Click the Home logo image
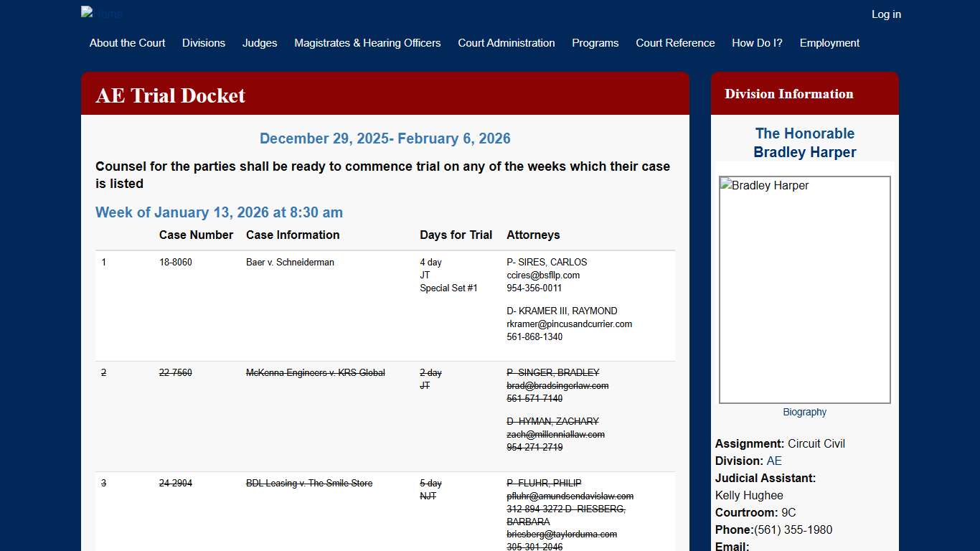 point(100,13)
